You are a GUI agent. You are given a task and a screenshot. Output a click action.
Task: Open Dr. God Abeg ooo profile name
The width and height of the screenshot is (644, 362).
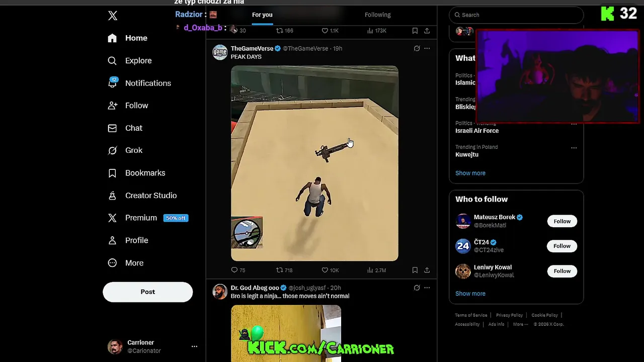click(255, 288)
